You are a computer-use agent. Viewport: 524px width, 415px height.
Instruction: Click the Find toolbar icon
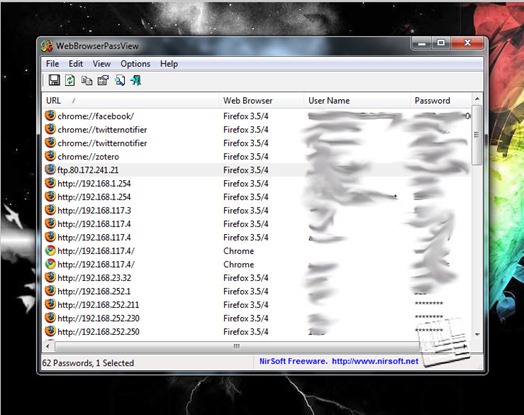tap(120, 80)
